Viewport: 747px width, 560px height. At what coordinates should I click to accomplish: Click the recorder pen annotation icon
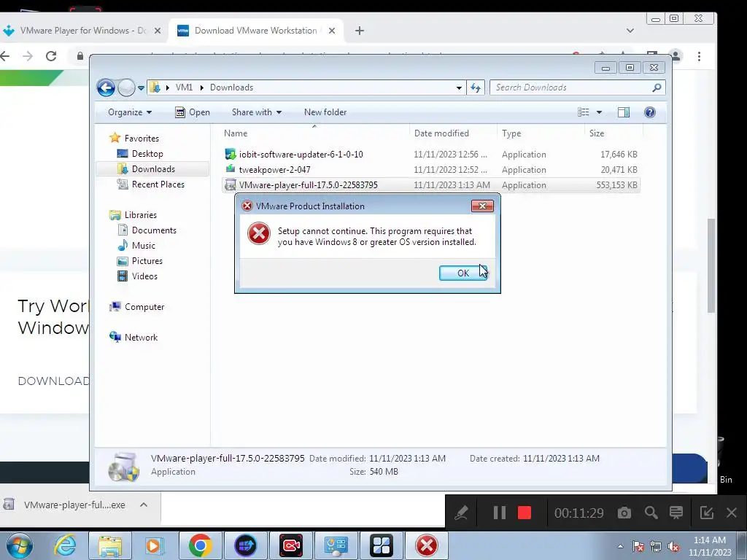461,513
